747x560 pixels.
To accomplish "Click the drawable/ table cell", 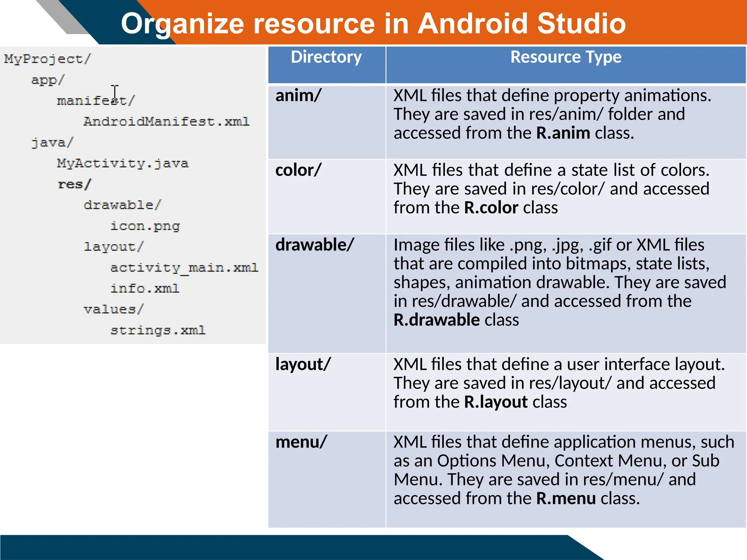I will [x=314, y=245].
